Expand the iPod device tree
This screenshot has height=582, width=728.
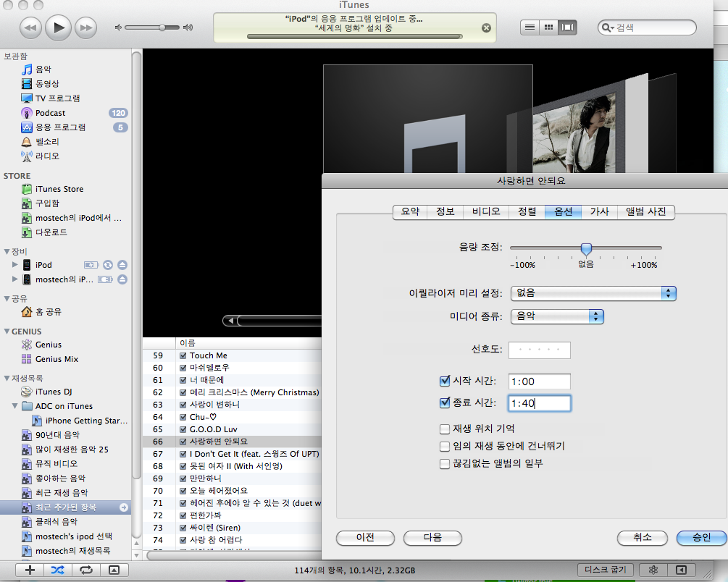click(15, 264)
